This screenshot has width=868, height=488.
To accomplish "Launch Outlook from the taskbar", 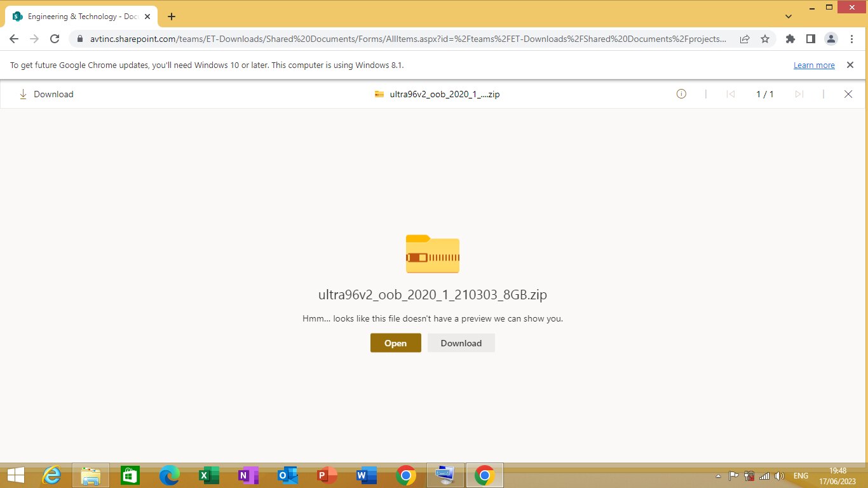I will (x=288, y=475).
